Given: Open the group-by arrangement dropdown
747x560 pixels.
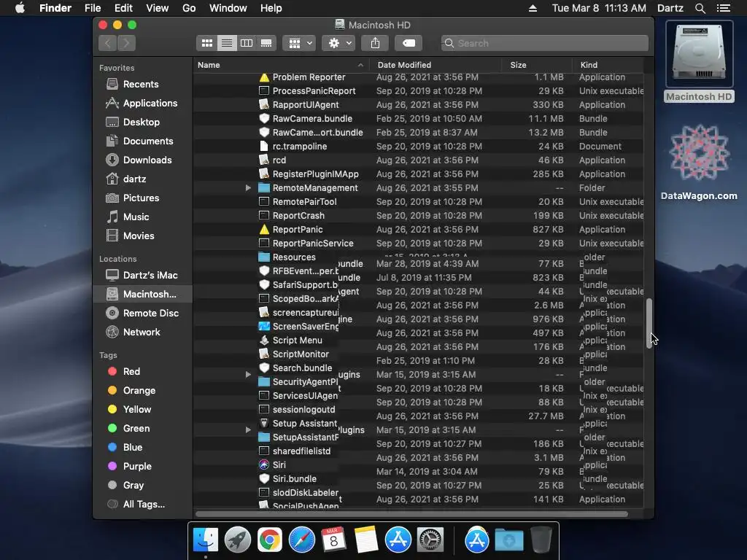Looking at the screenshot, I should coord(298,43).
